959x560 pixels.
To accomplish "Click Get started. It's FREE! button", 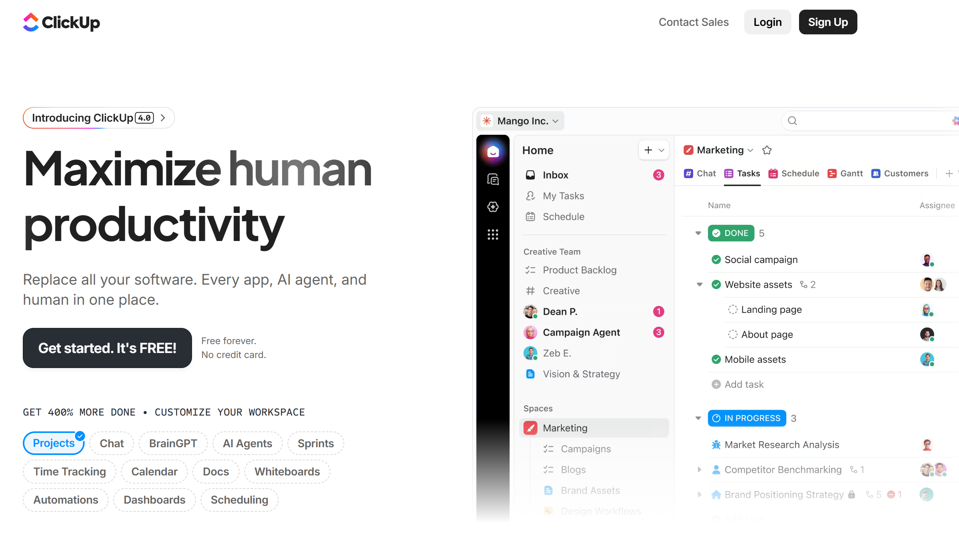I will [107, 348].
